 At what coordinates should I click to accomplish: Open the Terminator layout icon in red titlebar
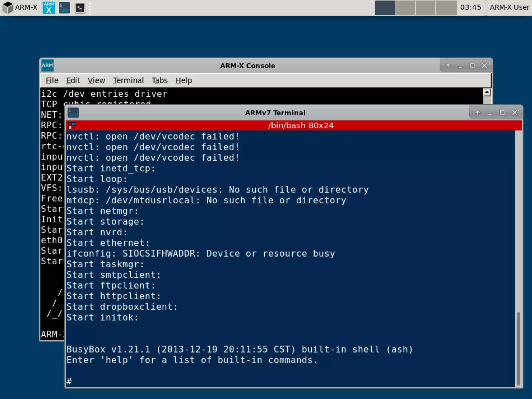pyautogui.click(x=72, y=126)
